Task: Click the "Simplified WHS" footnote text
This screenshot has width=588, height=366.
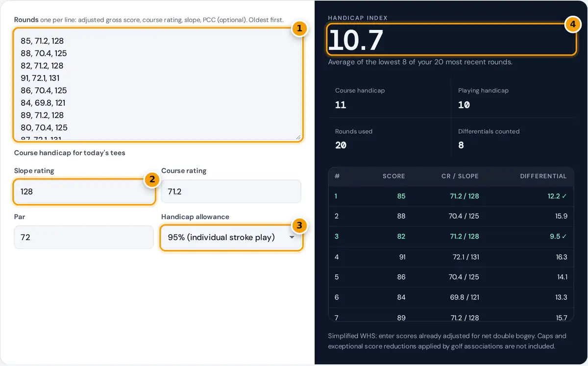Action: [447, 341]
